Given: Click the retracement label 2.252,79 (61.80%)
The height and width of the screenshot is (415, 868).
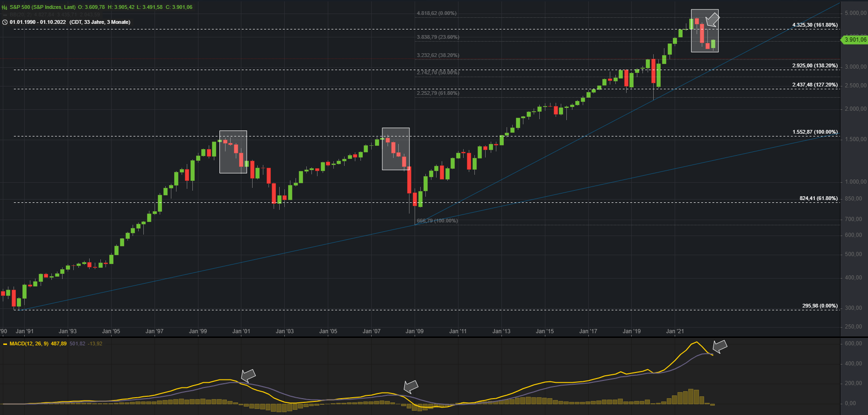Looking at the screenshot, I should [x=438, y=93].
